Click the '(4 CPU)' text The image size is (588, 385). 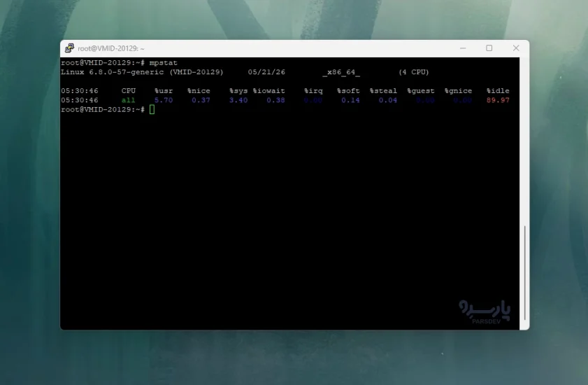point(414,72)
